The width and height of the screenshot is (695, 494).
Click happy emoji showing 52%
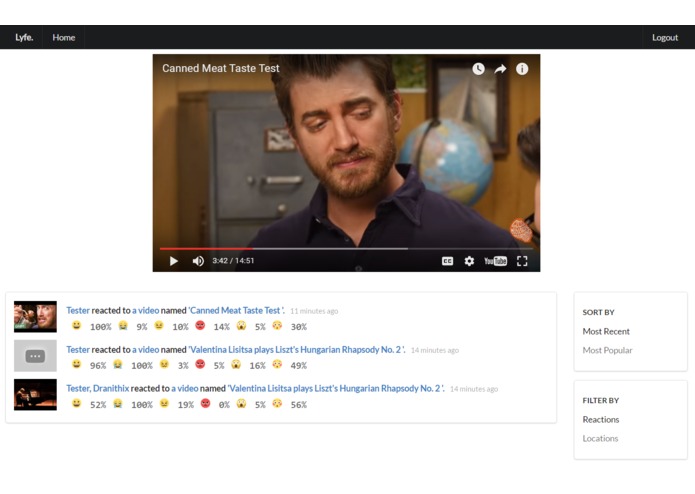tap(77, 404)
